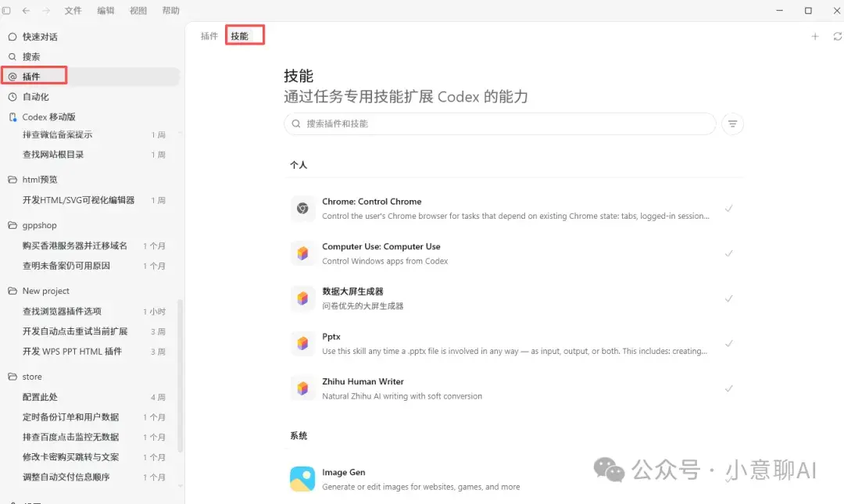Image resolution: width=844 pixels, height=504 pixels.
Task: Open the 帮助 menu
Action: 170,10
